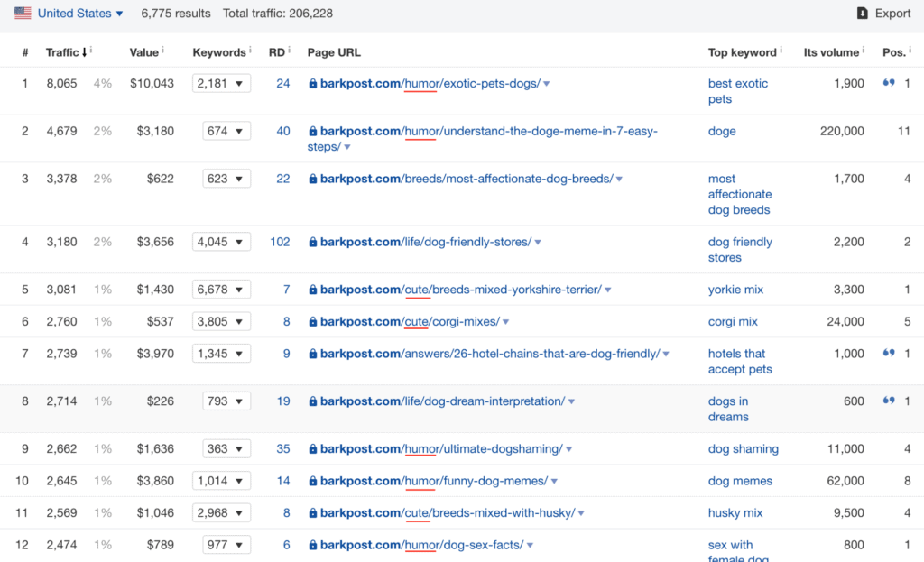Open the United States country dropdown
924x562 pixels.
coord(80,13)
